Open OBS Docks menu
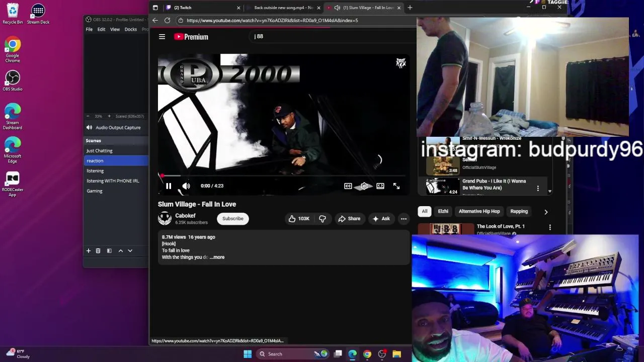 tap(131, 29)
